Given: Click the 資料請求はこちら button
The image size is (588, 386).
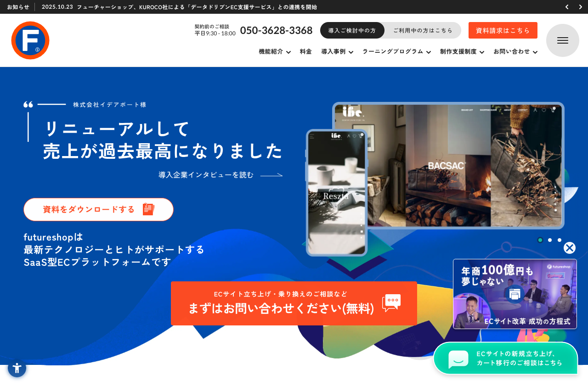Looking at the screenshot, I should click(x=503, y=30).
